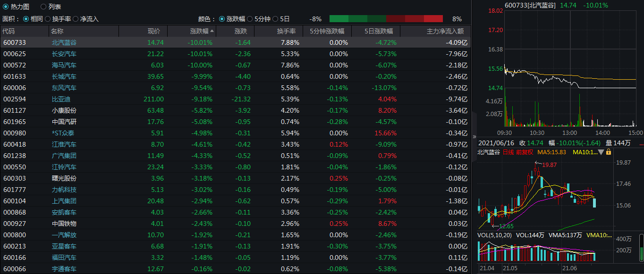Select the 曙光股份 row

(x=235, y=178)
